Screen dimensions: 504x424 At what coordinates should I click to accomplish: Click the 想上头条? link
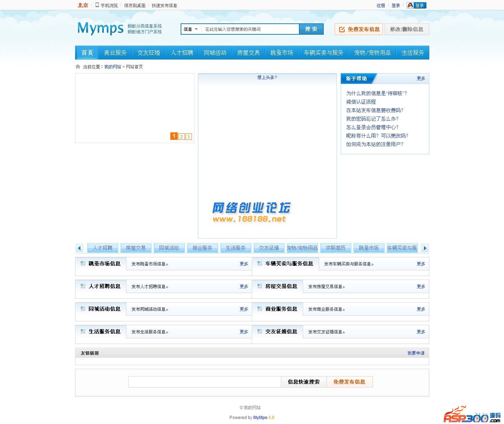[x=267, y=77]
